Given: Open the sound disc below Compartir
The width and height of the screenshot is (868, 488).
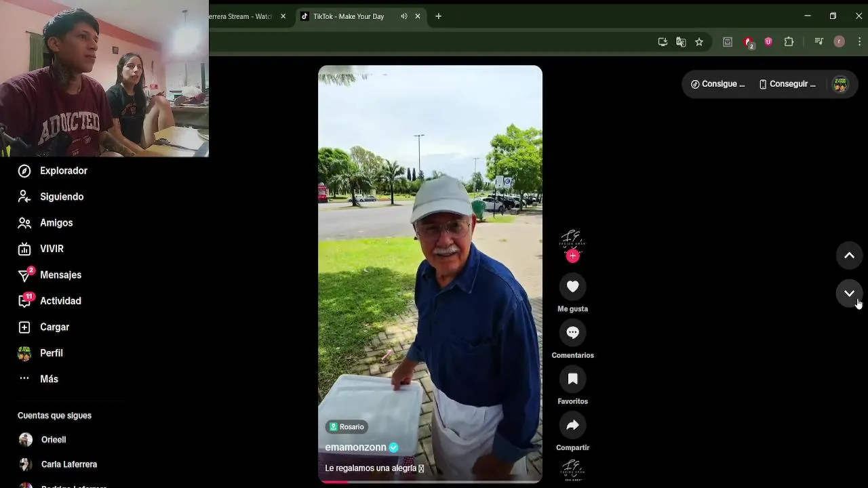Looking at the screenshot, I should coord(572,470).
